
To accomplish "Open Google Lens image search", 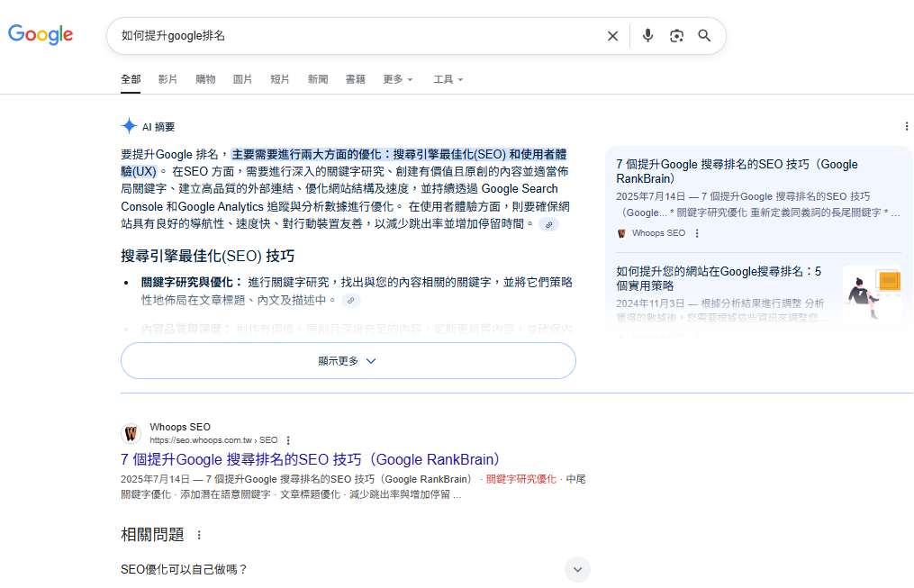I will 676,36.
